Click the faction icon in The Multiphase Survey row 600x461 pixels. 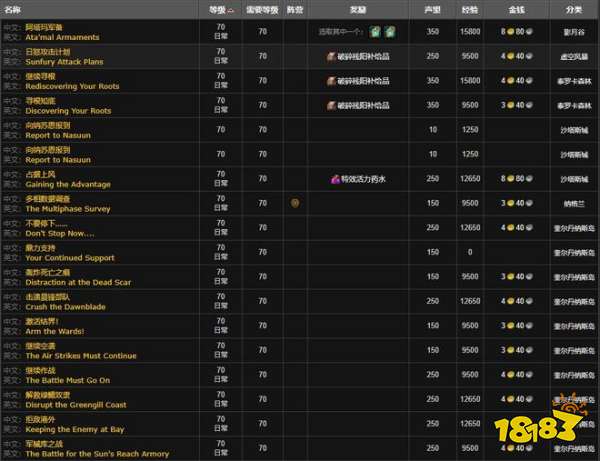click(294, 203)
